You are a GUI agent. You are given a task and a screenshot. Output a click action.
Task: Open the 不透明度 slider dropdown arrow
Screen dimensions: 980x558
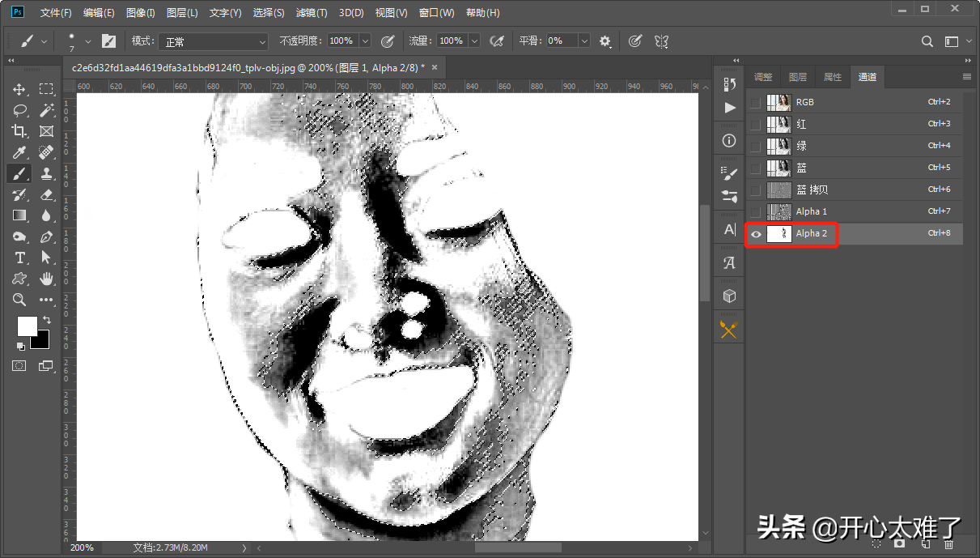(x=365, y=40)
